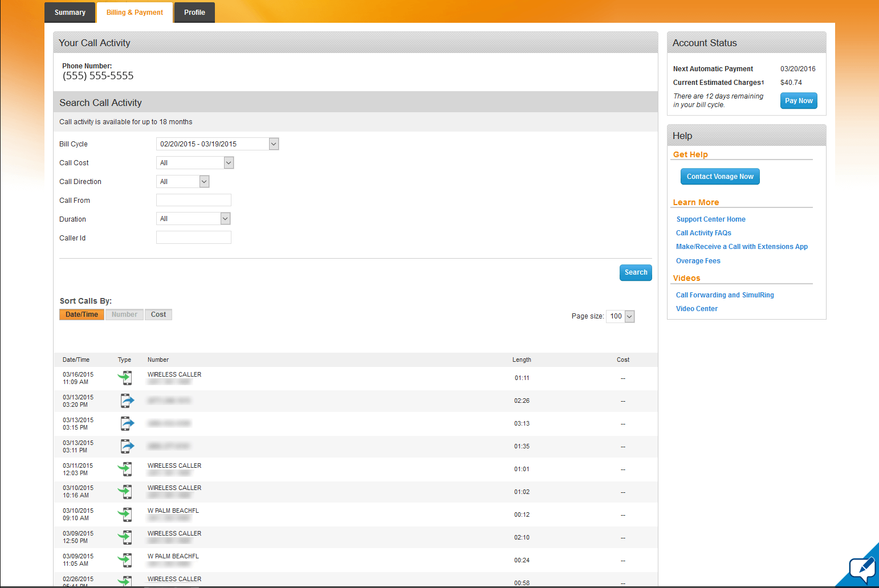Click the $40.74 estimated charges amount
This screenshot has width=879, height=588.
(791, 83)
